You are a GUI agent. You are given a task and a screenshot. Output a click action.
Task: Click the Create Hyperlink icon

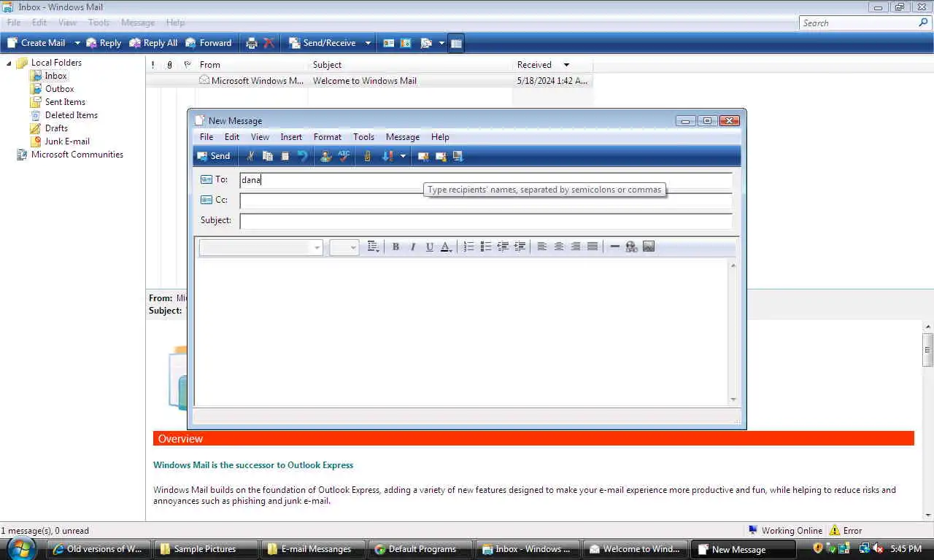tap(632, 247)
